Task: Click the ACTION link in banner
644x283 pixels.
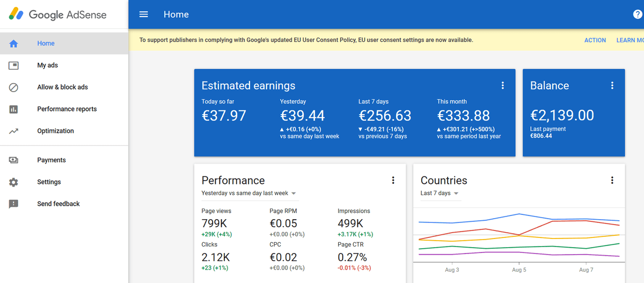Action: [595, 40]
